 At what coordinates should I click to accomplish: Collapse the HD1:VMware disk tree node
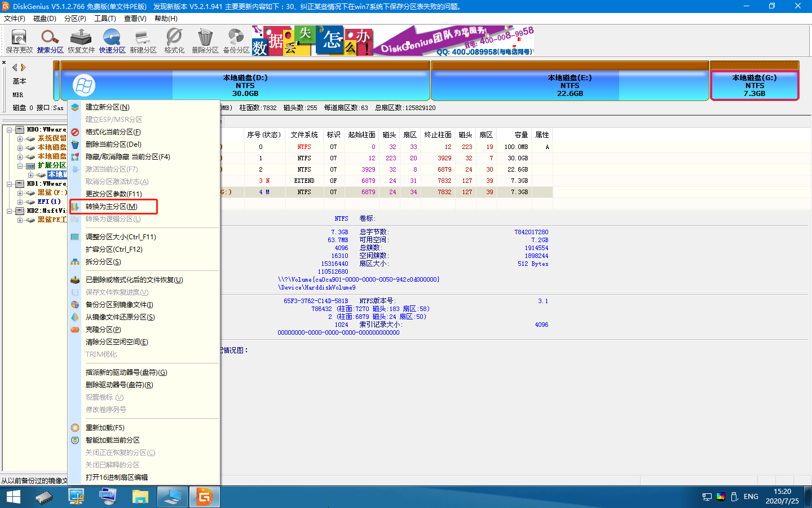(x=10, y=184)
